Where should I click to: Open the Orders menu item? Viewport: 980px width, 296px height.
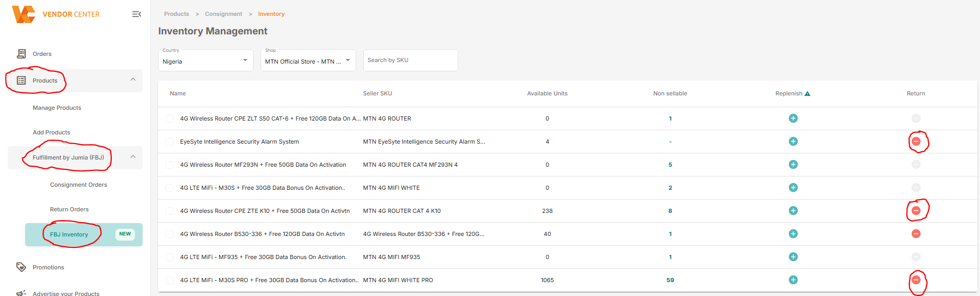[42, 54]
